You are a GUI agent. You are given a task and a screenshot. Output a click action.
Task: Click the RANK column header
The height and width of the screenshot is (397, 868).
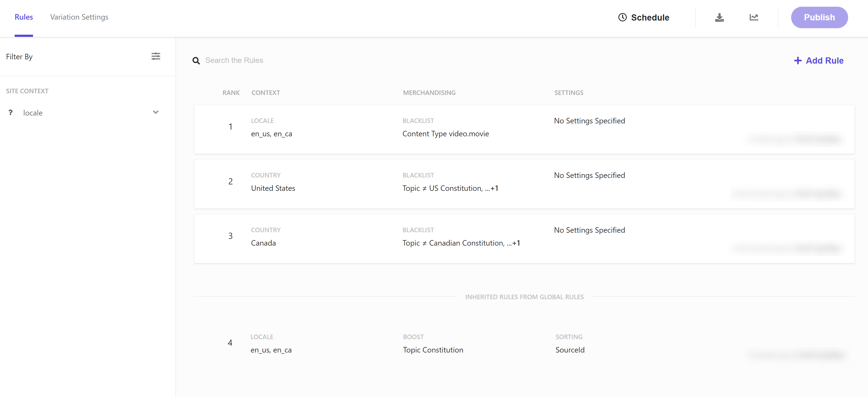coord(231,93)
